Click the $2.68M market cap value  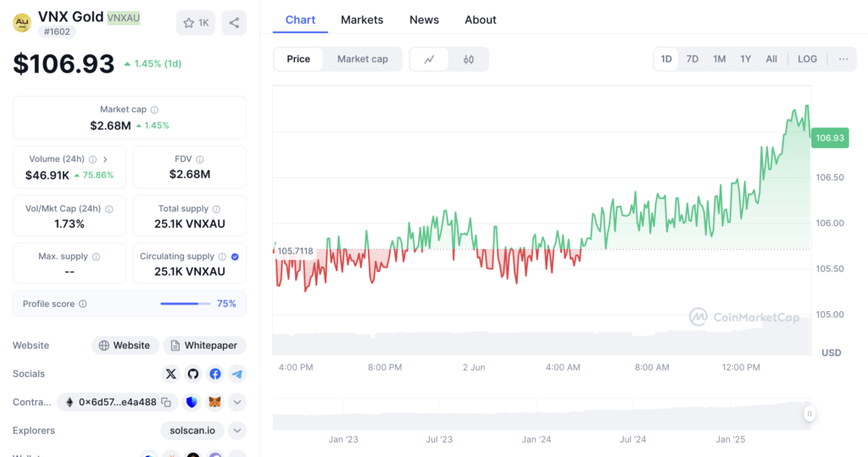pos(111,125)
